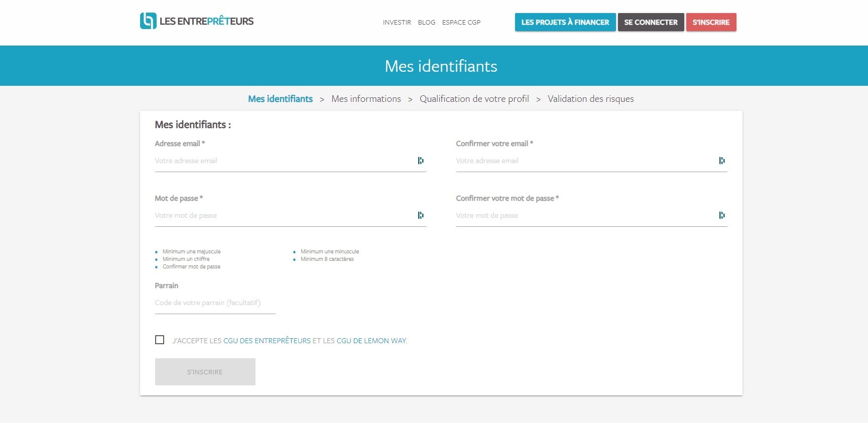Click the Les Entreprêteurs brand name text

coord(206,21)
